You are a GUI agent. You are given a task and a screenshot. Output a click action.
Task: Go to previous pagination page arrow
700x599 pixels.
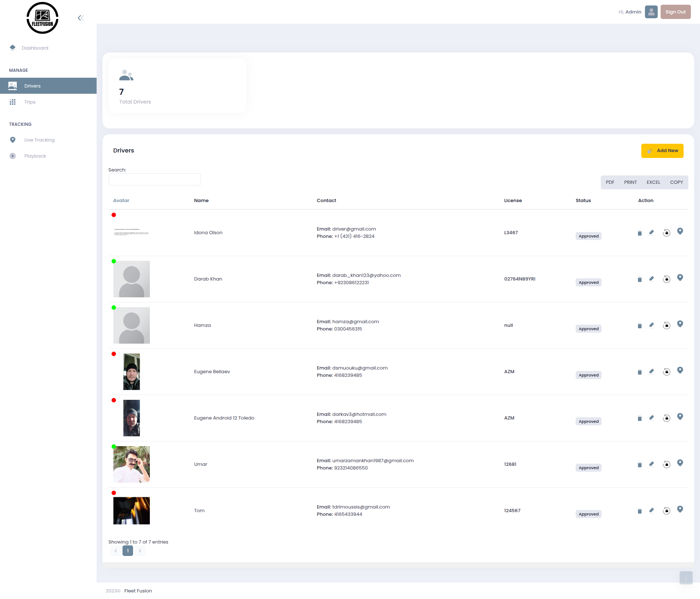[x=116, y=551]
